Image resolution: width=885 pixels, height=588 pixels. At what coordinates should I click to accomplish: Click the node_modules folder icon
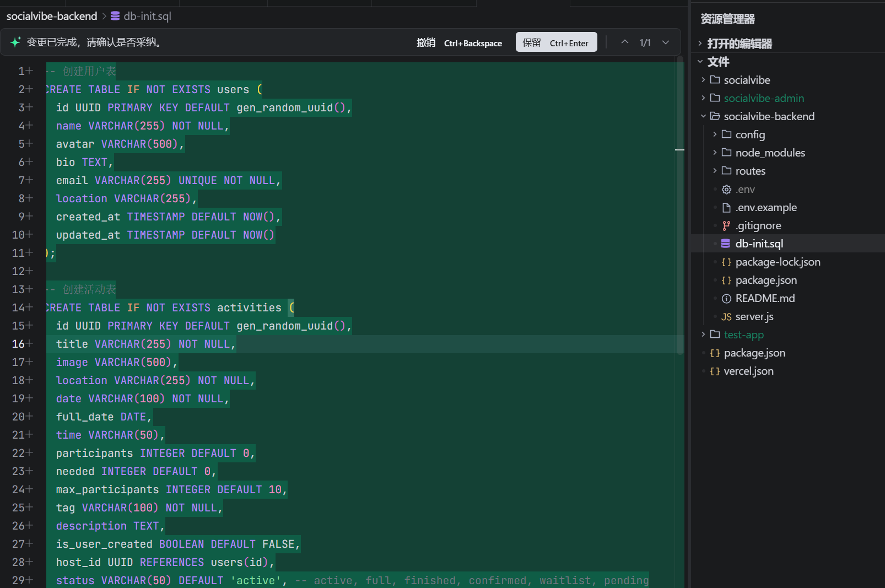[727, 153]
